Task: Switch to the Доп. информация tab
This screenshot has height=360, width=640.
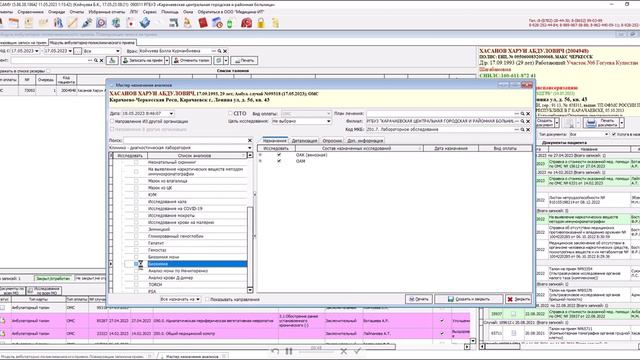Action: tap(365, 140)
